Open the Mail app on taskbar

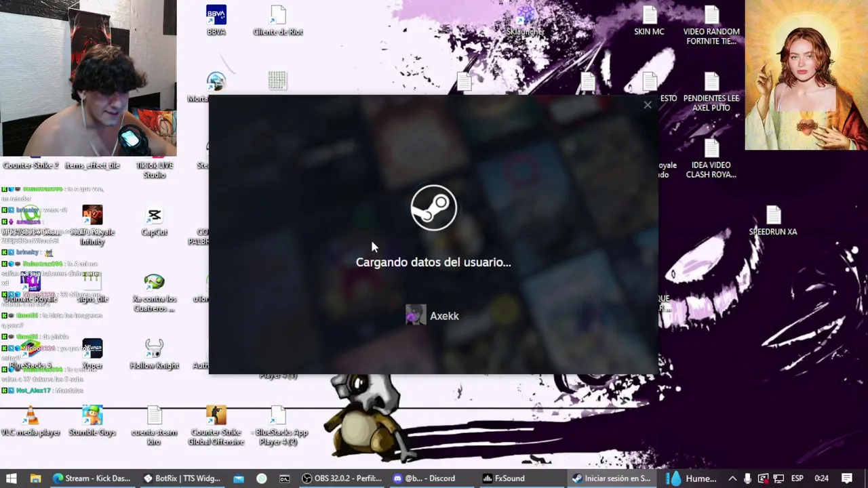click(239, 479)
